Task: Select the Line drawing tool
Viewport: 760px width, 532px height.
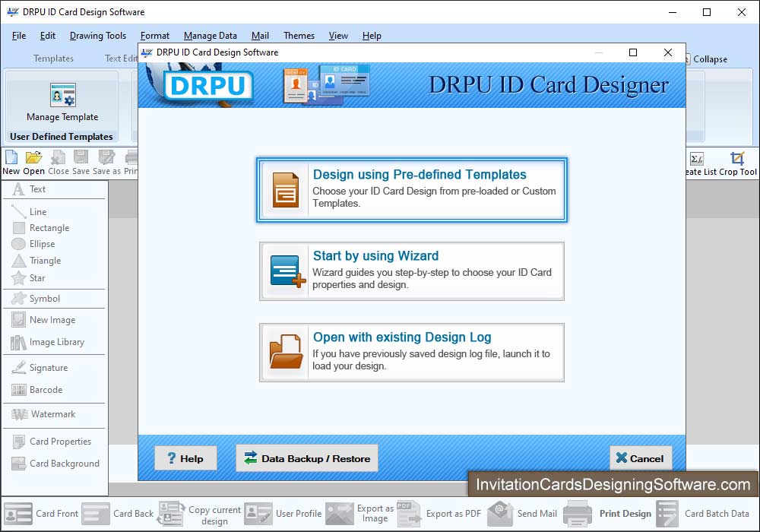Action: 29,212
